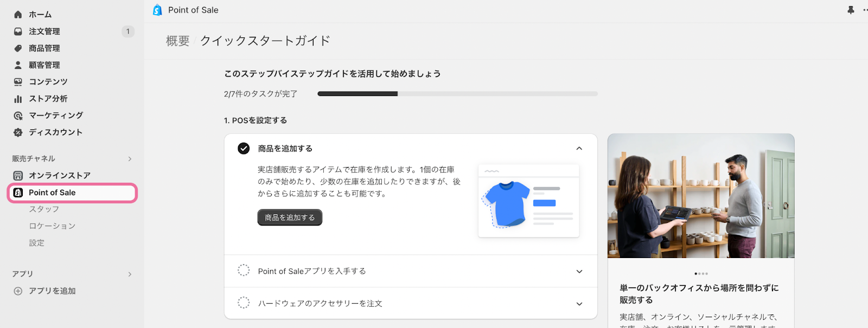Click the 注文管理 inbox icon
The height and width of the screenshot is (328, 868).
(18, 31)
